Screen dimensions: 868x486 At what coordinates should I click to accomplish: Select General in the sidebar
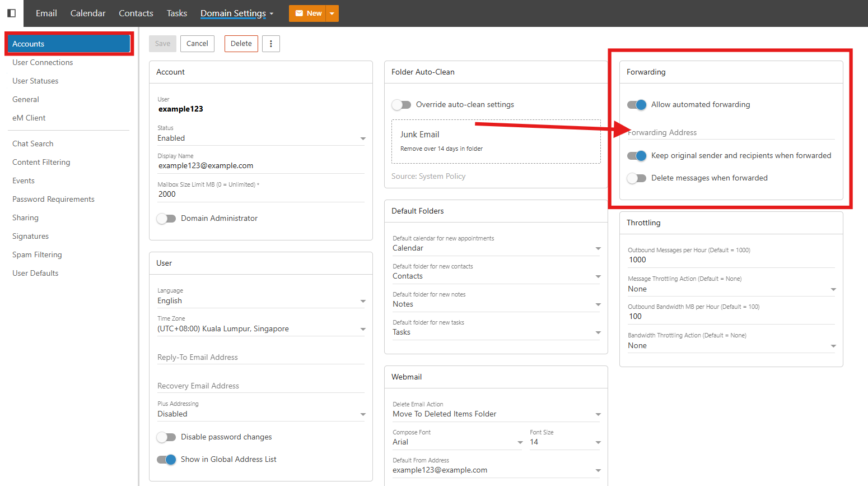pyautogui.click(x=26, y=100)
